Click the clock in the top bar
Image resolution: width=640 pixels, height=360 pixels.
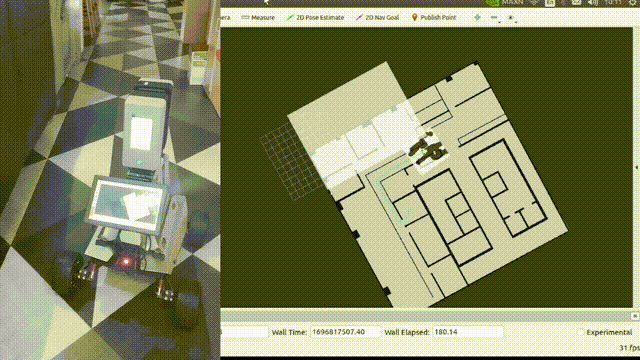612,2
